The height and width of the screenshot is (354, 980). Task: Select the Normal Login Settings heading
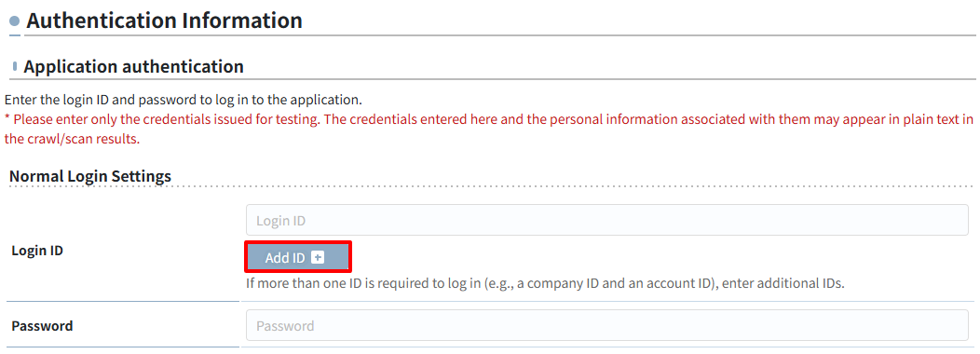pyautogui.click(x=90, y=176)
